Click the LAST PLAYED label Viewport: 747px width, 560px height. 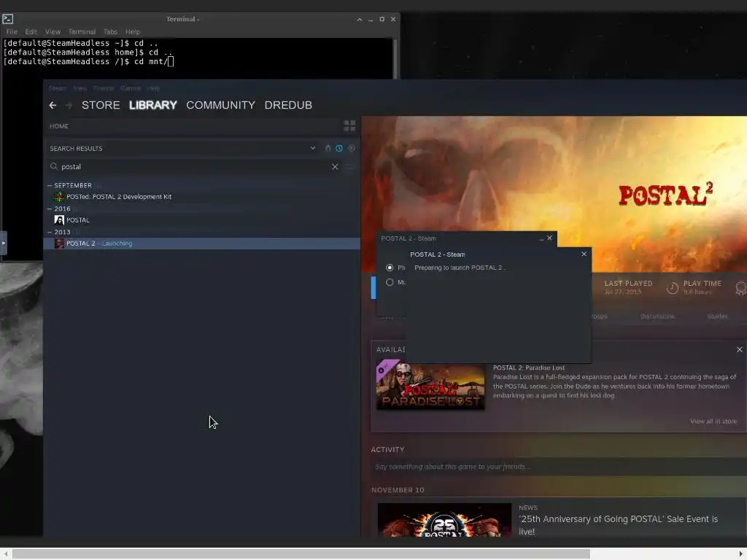[628, 284]
